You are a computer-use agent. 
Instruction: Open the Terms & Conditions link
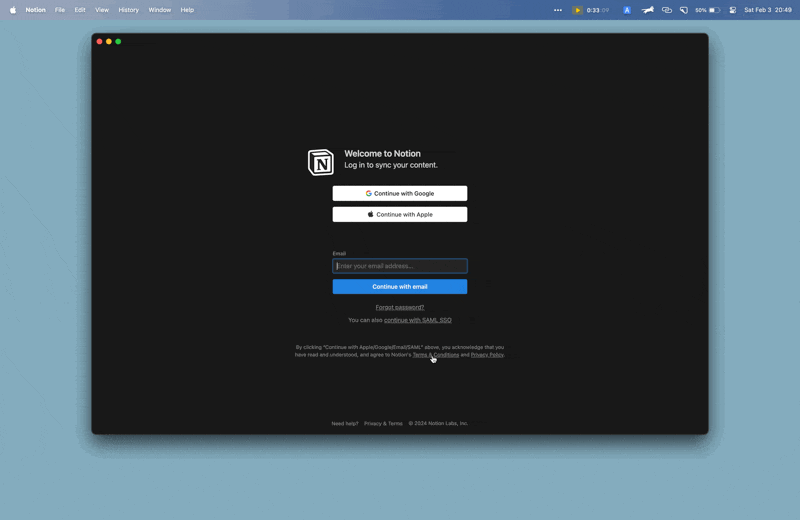[x=436, y=355]
